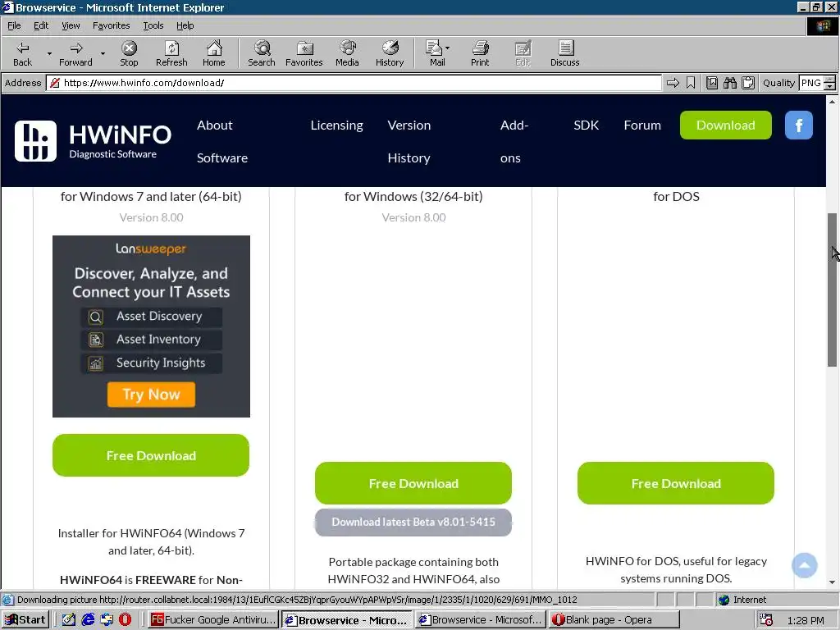840x630 pixels.
Task: Open the Mail button dropdown arrow
Action: tap(447, 48)
